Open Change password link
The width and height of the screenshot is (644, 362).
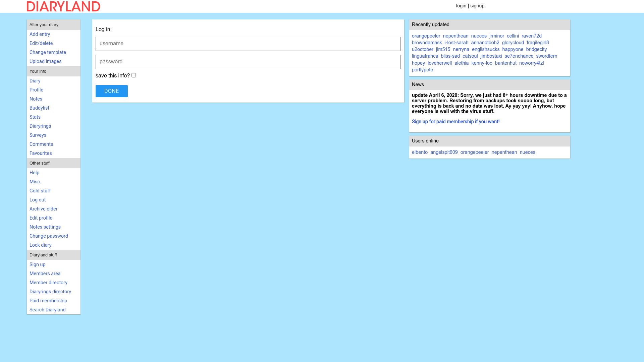49,236
